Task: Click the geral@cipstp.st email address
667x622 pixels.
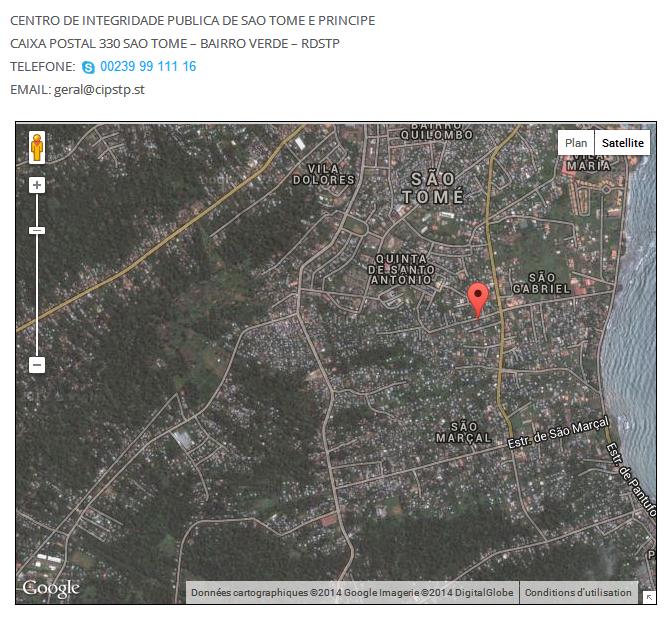Action: click(104, 89)
